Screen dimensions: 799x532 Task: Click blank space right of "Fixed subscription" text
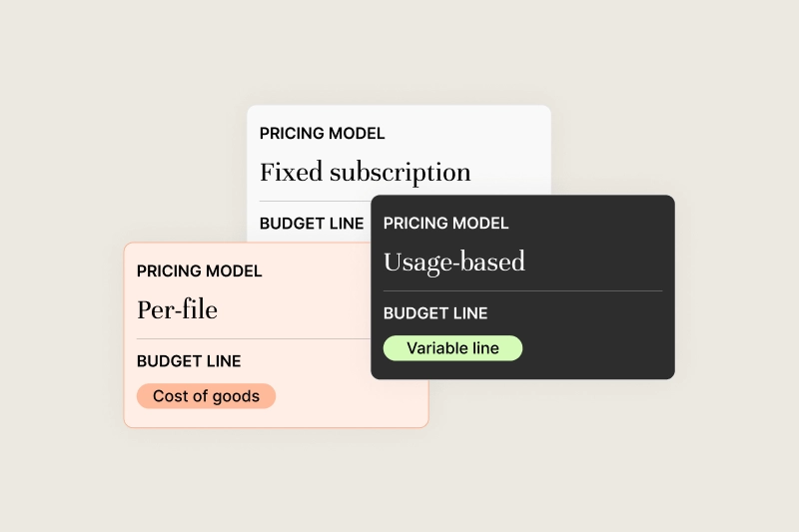pyautogui.click(x=509, y=172)
